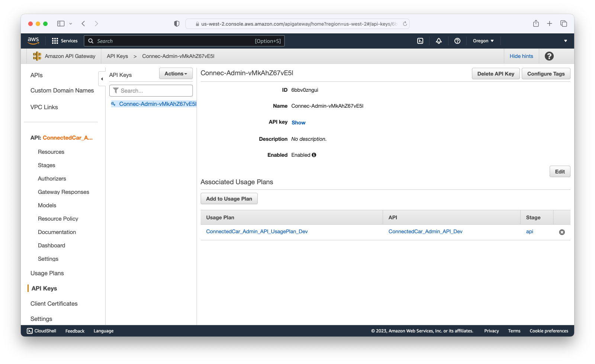Go to Usage Plans in sidebar

(47, 273)
